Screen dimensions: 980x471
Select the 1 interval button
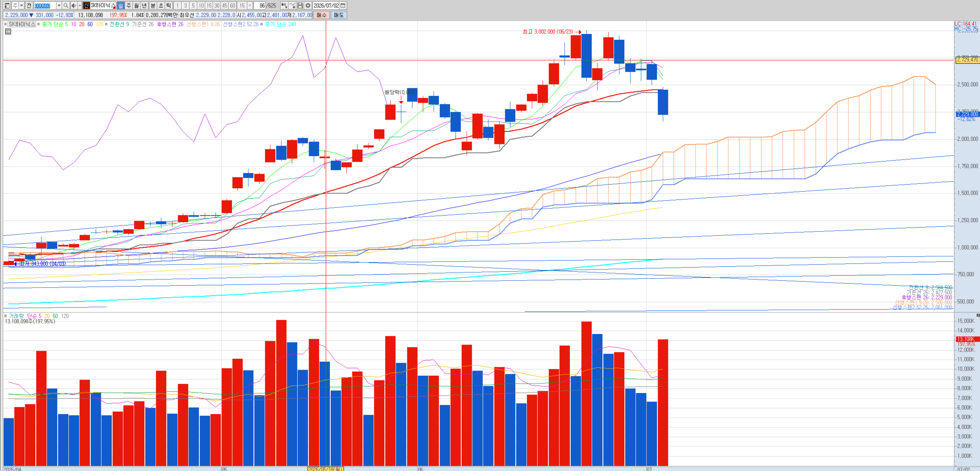click(177, 5)
